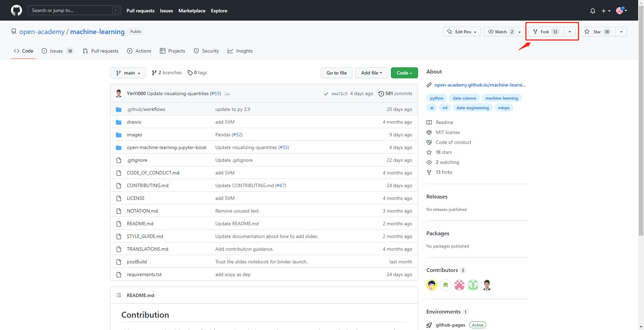
Task: Expand the Add file dropdown
Action: coord(371,73)
